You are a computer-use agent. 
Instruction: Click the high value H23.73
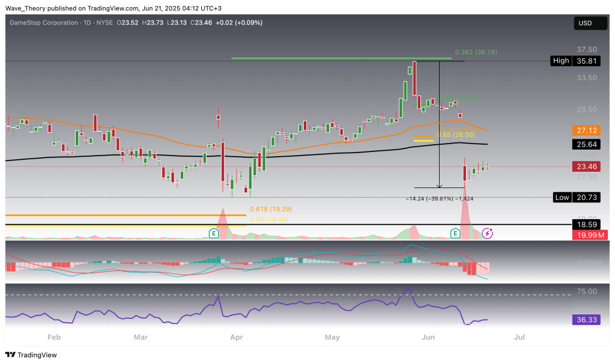[x=153, y=23]
